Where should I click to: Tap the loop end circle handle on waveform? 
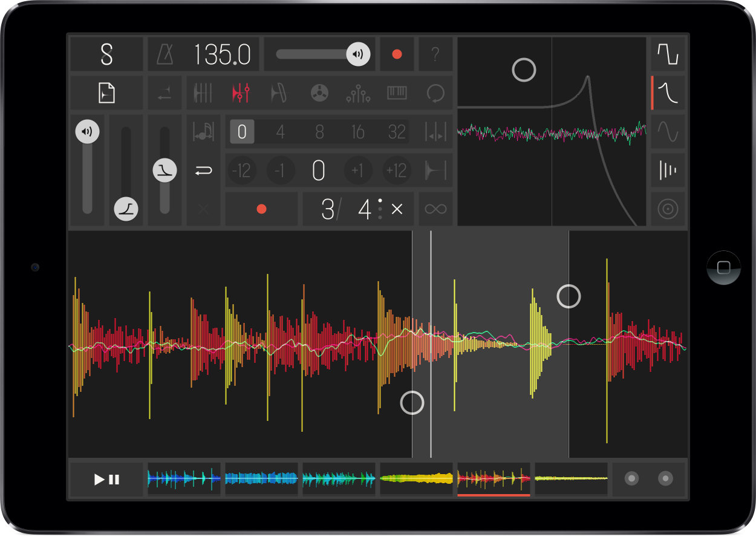[x=569, y=296]
